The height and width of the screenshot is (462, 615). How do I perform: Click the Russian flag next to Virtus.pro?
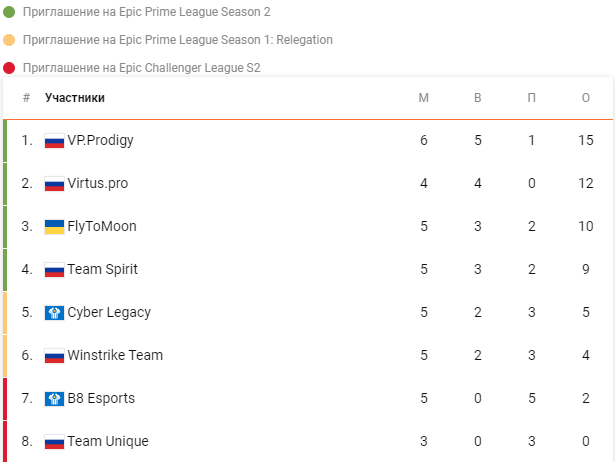[54, 184]
